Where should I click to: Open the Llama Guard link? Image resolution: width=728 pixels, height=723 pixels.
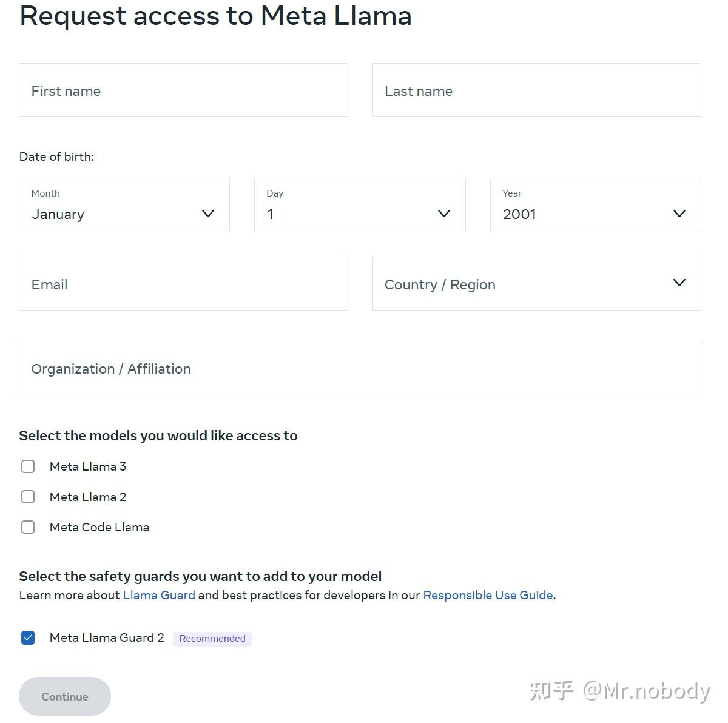coord(158,595)
